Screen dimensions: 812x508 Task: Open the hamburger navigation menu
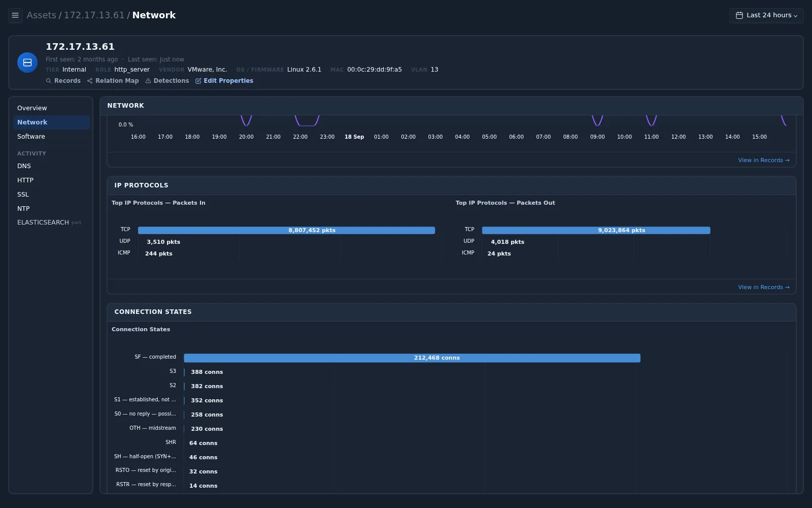coord(15,15)
